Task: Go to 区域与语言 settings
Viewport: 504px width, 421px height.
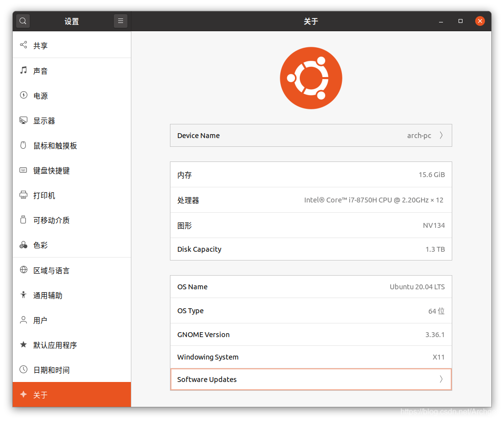Action: (x=72, y=270)
